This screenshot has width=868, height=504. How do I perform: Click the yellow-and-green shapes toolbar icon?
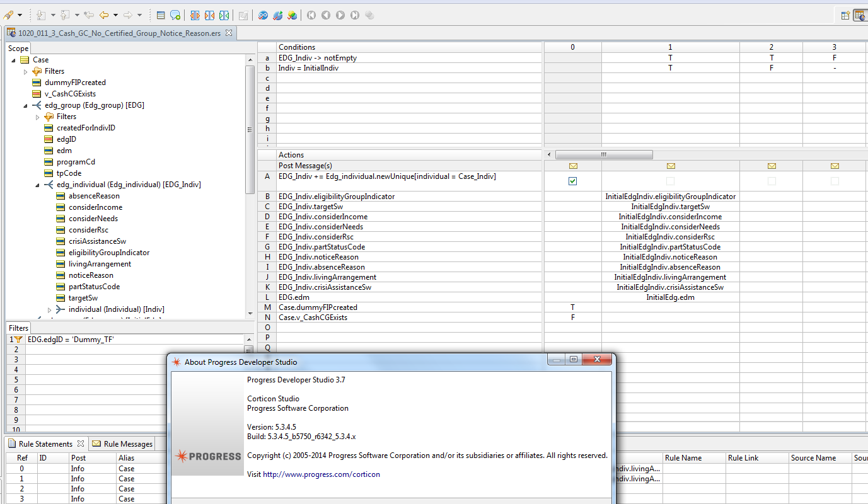point(292,15)
